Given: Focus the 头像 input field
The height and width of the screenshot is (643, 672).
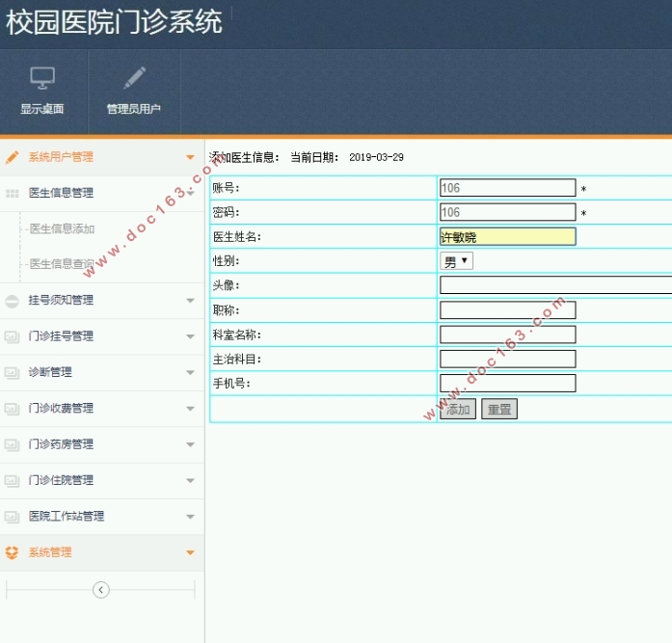Looking at the screenshot, I should [x=556, y=285].
